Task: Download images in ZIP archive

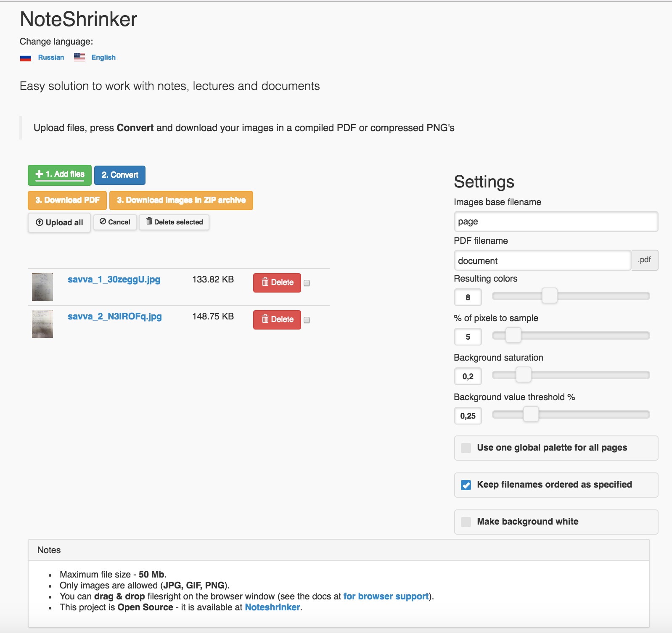Action: coord(181,200)
